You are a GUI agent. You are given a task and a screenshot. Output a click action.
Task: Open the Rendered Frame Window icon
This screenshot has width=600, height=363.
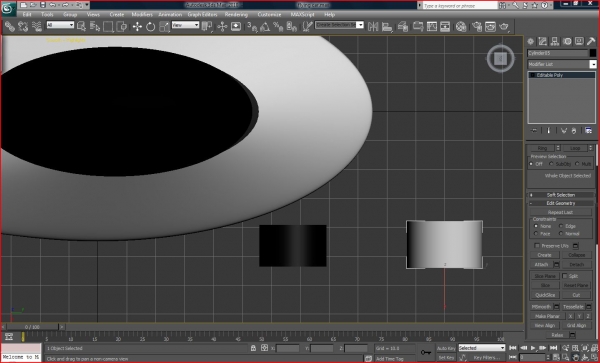point(490,26)
